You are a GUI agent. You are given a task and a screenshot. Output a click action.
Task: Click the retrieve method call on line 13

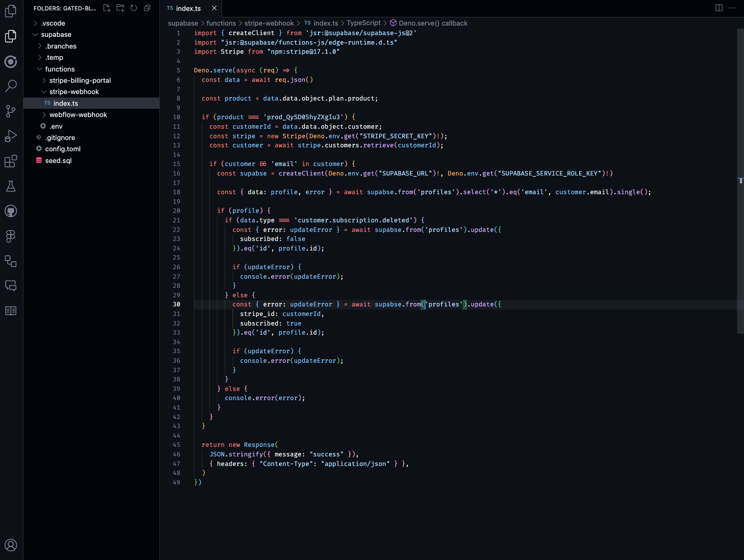pos(378,145)
